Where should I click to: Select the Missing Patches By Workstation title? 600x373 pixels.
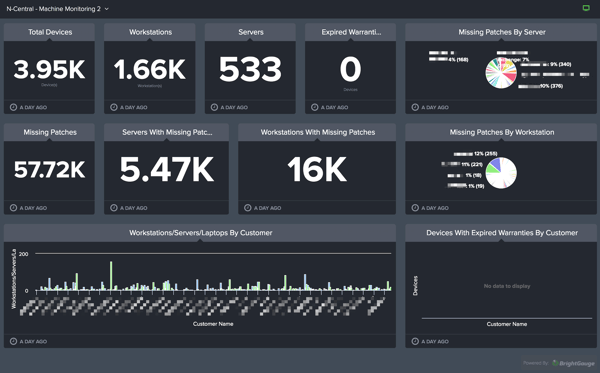click(502, 132)
